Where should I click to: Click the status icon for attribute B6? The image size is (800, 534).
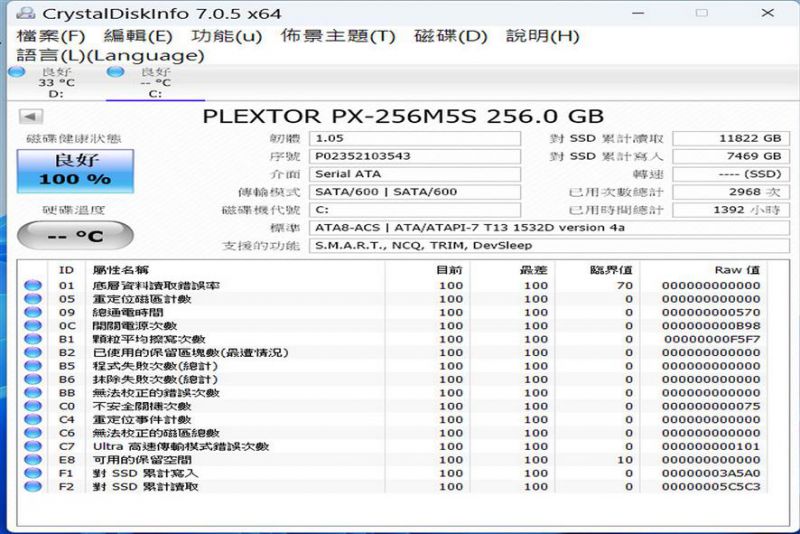(33, 379)
